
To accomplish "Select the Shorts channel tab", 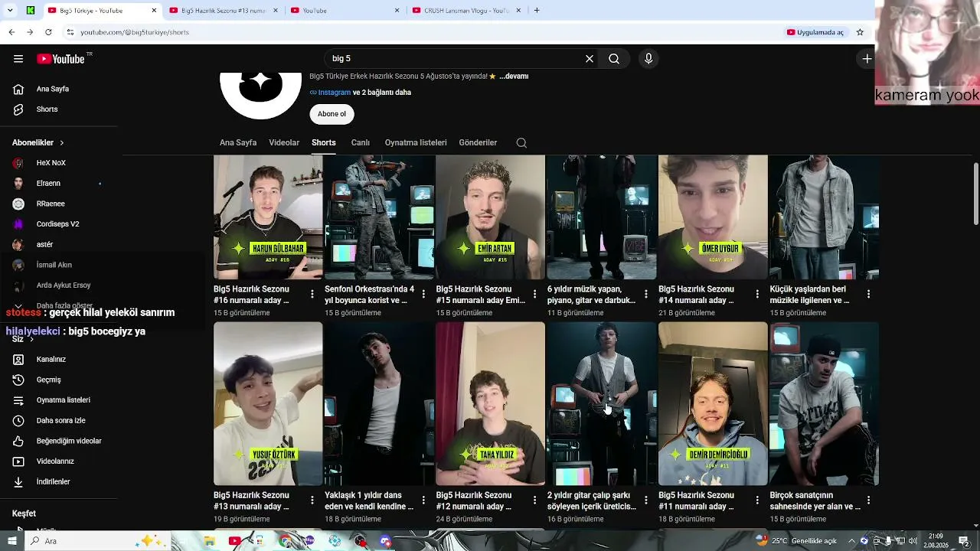I will [x=324, y=143].
